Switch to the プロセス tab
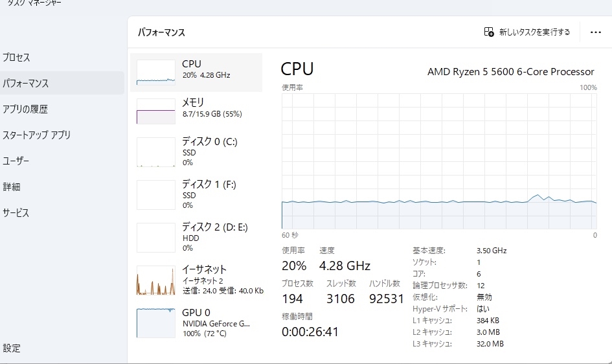 tap(16, 58)
